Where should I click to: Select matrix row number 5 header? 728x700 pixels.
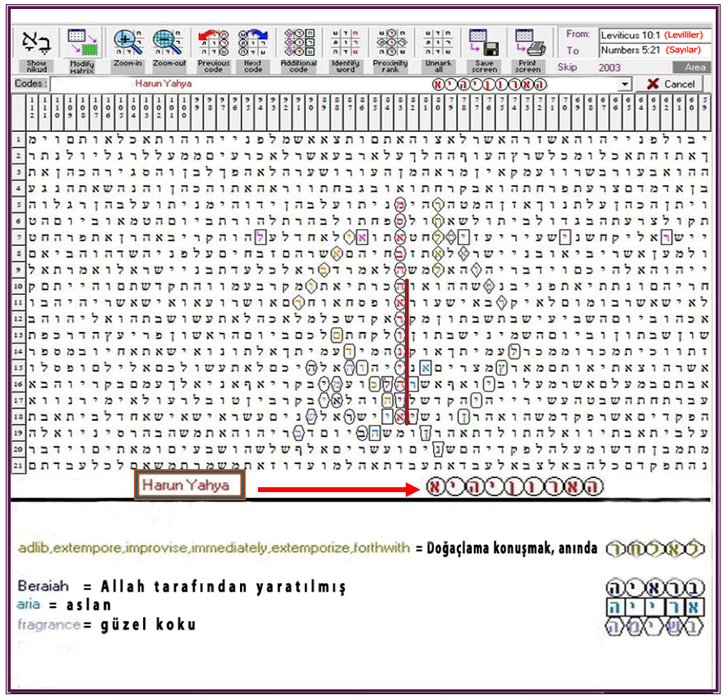(19, 205)
